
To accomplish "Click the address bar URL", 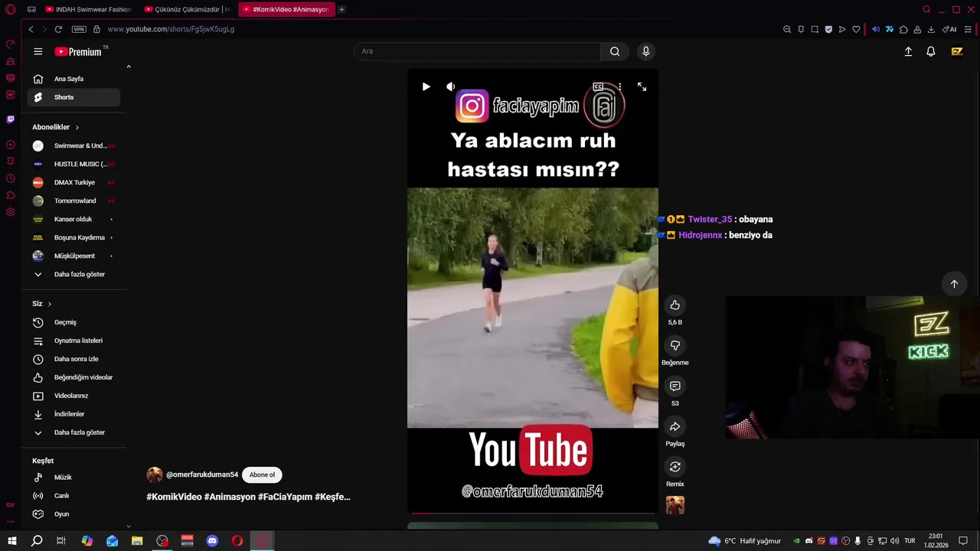I will tap(171, 29).
